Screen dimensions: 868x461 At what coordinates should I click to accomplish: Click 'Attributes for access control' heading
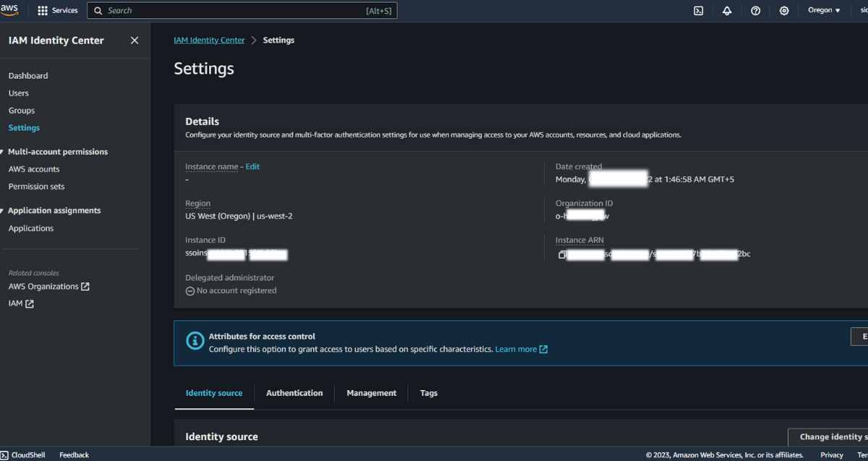pos(262,337)
